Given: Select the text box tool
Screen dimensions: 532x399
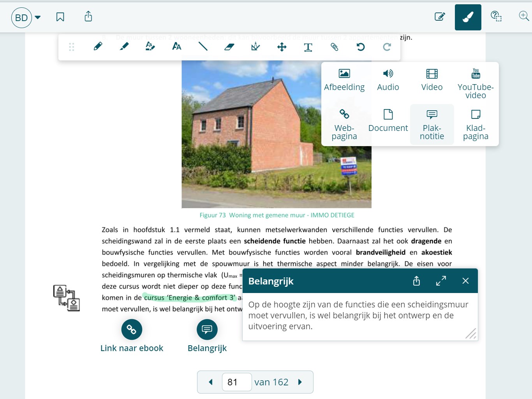Looking at the screenshot, I should pos(308,47).
